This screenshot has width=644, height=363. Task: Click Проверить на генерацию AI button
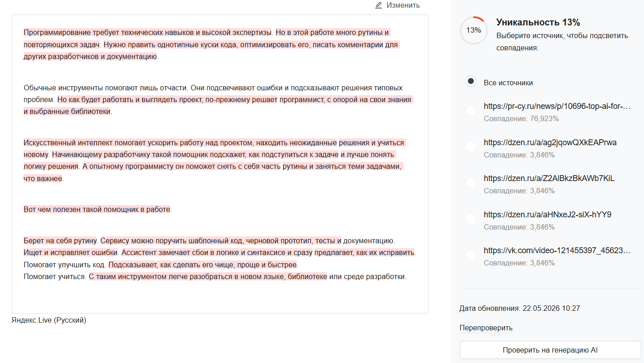pyautogui.click(x=550, y=350)
